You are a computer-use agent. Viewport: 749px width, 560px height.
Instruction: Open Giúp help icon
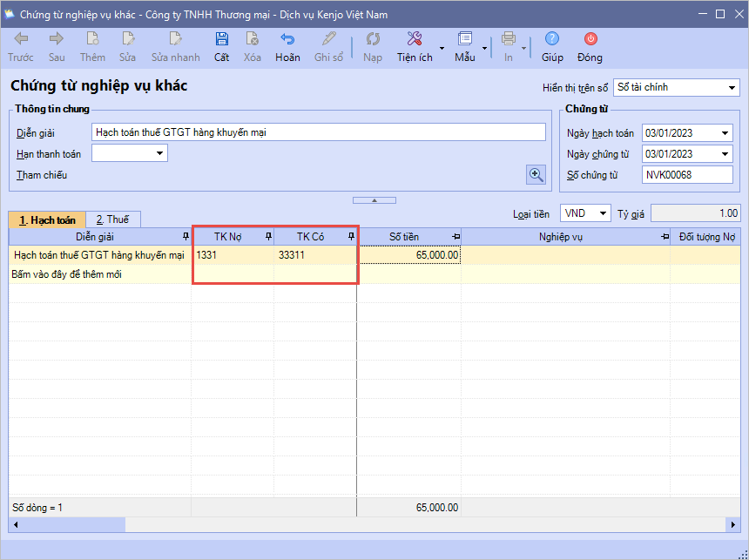[551, 39]
